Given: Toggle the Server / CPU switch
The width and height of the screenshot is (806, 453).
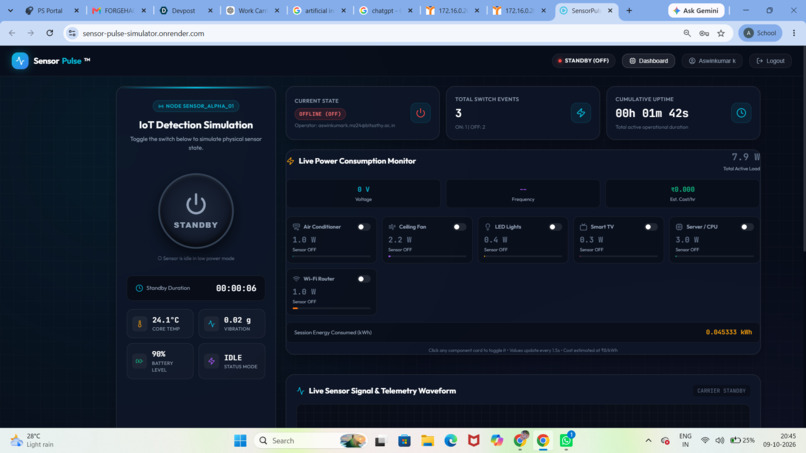Looking at the screenshot, I should (x=747, y=227).
